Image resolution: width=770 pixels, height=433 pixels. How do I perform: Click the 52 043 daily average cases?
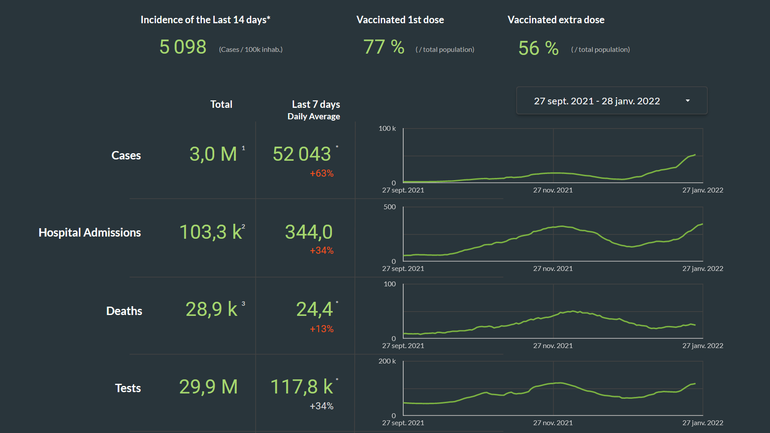click(302, 154)
